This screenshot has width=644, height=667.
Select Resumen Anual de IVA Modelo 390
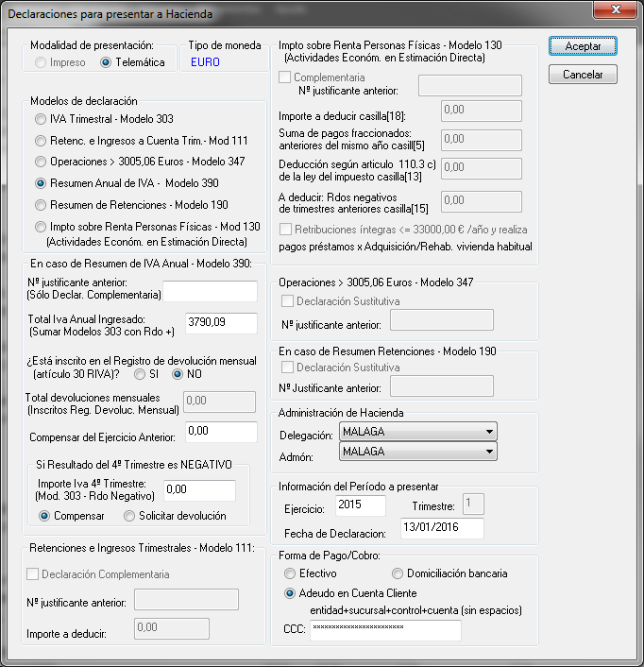tap(127, 183)
